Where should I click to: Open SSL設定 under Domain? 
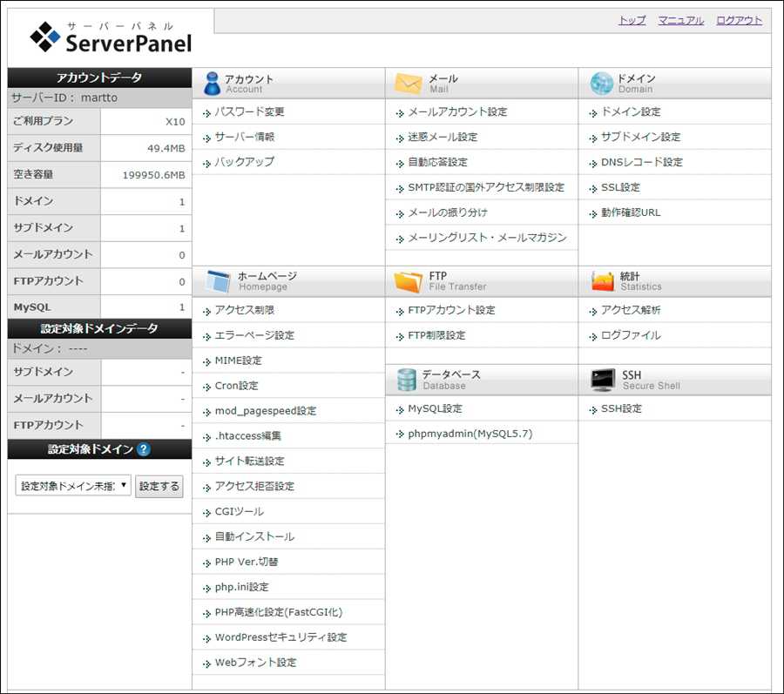(620, 187)
